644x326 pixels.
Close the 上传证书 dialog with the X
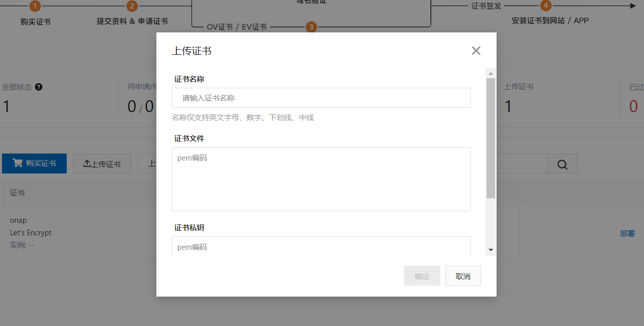(476, 50)
